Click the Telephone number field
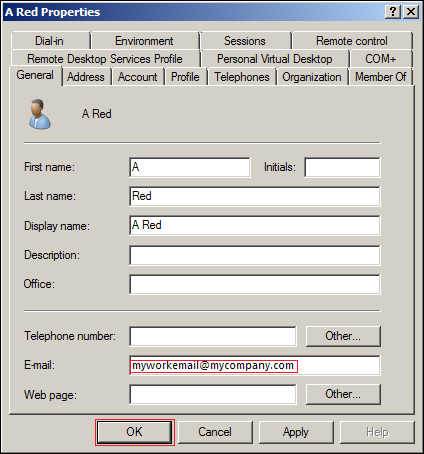Image resolution: width=424 pixels, height=454 pixels. (213, 336)
